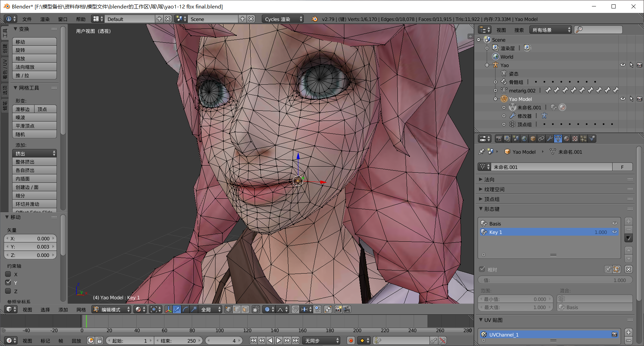Open the Object properties cube tab

point(533,139)
